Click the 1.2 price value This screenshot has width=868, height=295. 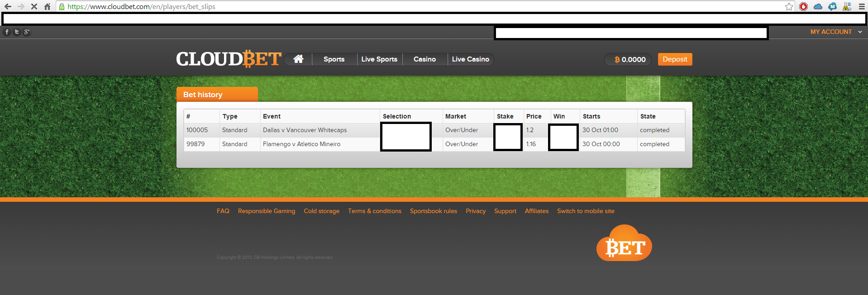pos(530,130)
